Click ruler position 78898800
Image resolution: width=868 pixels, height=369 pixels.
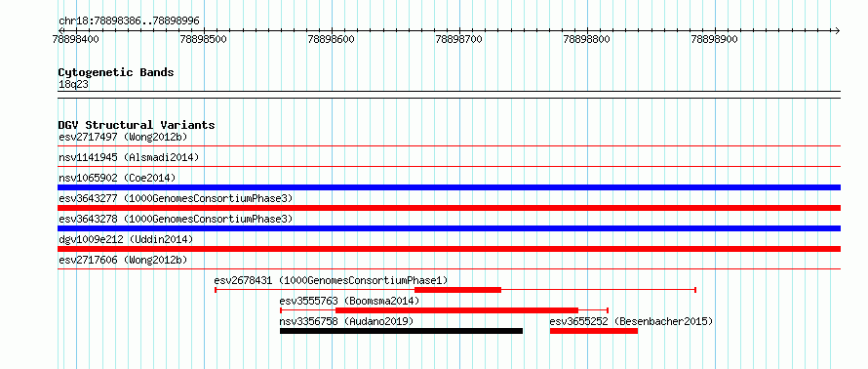pos(587,39)
